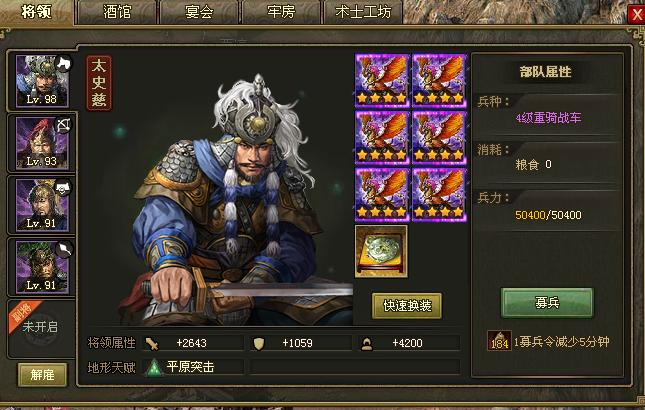Select the Lv. 93 general portrait
Image resolution: width=645 pixels, height=410 pixels.
42,143
